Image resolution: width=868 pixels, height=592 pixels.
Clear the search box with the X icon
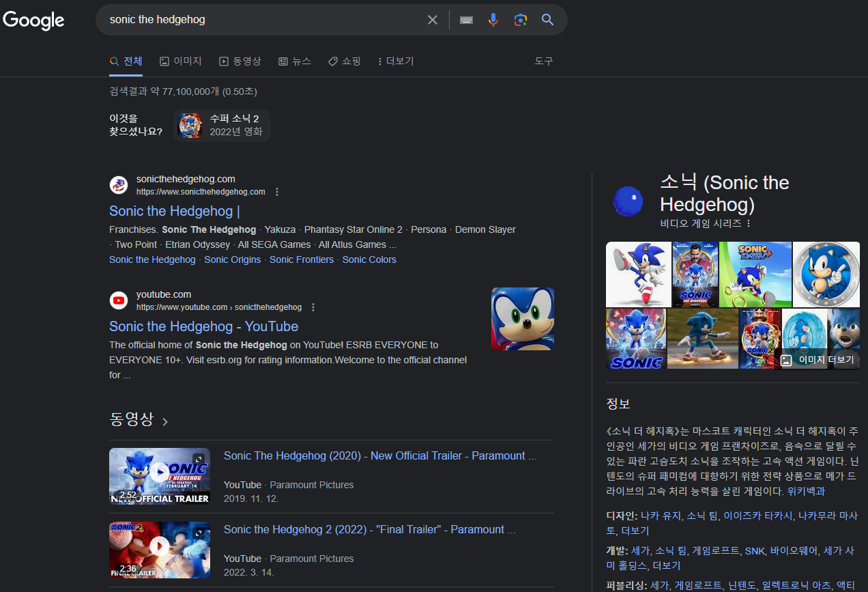pyautogui.click(x=433, y=20)
